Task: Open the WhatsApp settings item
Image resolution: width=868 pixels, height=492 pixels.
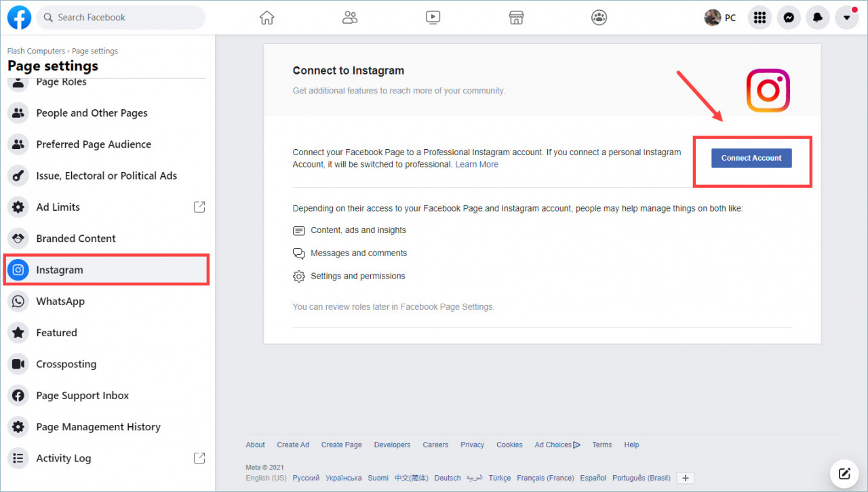Action: click(106, 301)
